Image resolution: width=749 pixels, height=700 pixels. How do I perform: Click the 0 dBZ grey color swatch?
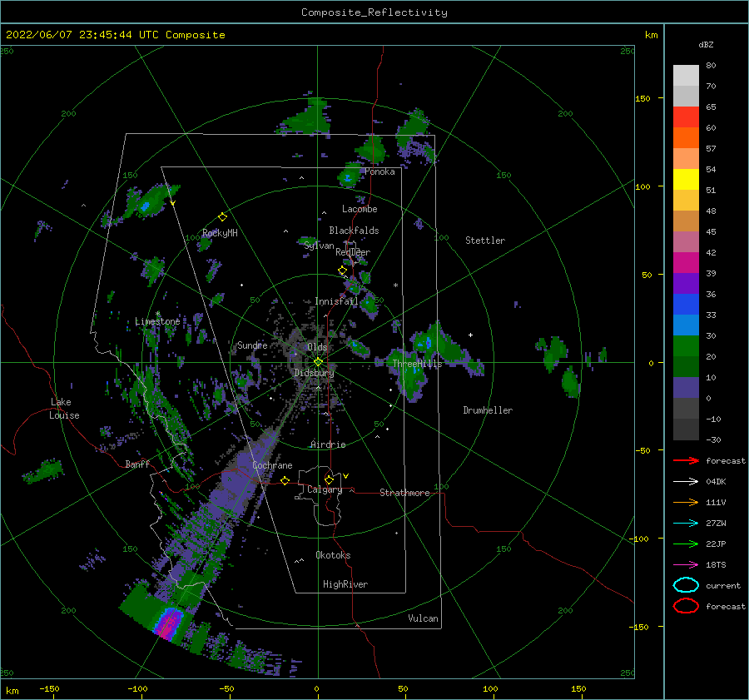[686, 409]
